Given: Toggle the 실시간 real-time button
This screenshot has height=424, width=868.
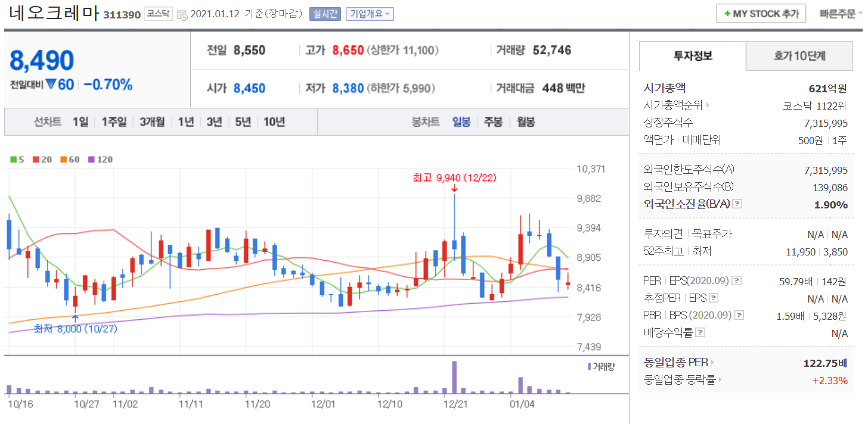Looking at the screenshot, I should 325,14.
